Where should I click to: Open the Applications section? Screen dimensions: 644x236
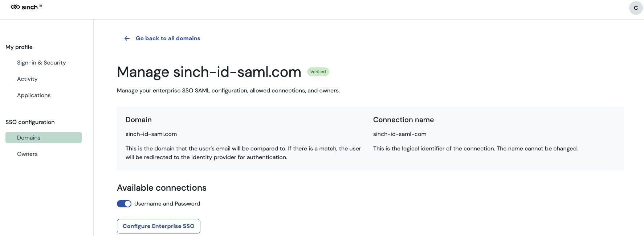coord(34,95)
